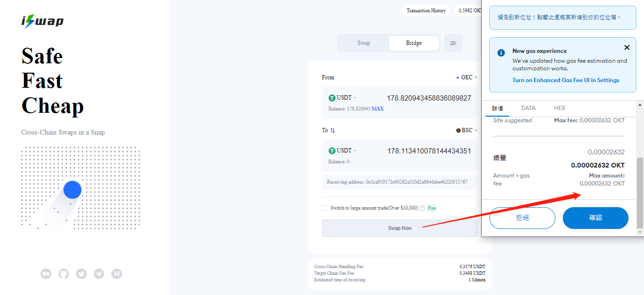
Task: Click the '1 Minute' estimated time value
Action: [x=477, y=280]
